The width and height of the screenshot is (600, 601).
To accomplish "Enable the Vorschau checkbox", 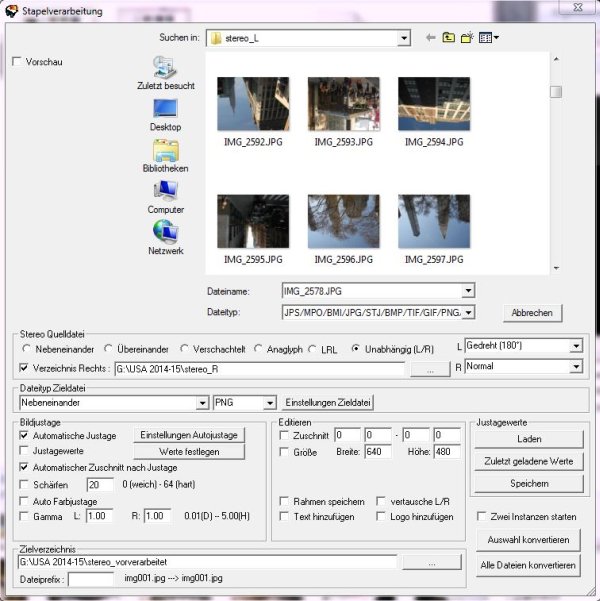I will click(x=17, y=62).
